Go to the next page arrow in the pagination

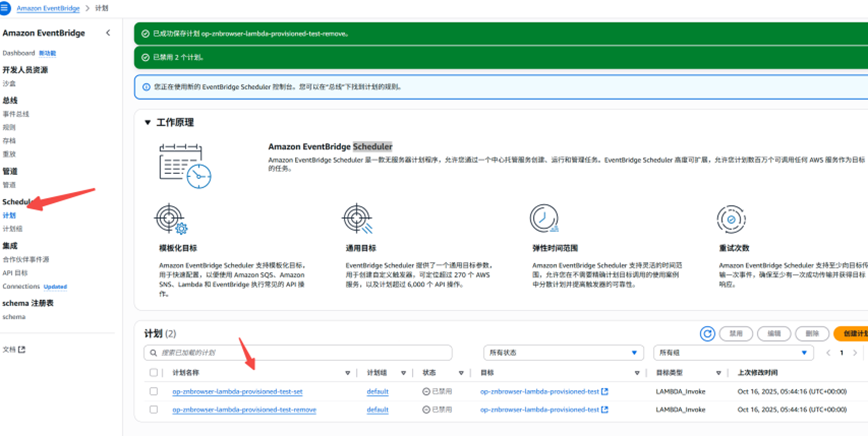pos(855,352)
